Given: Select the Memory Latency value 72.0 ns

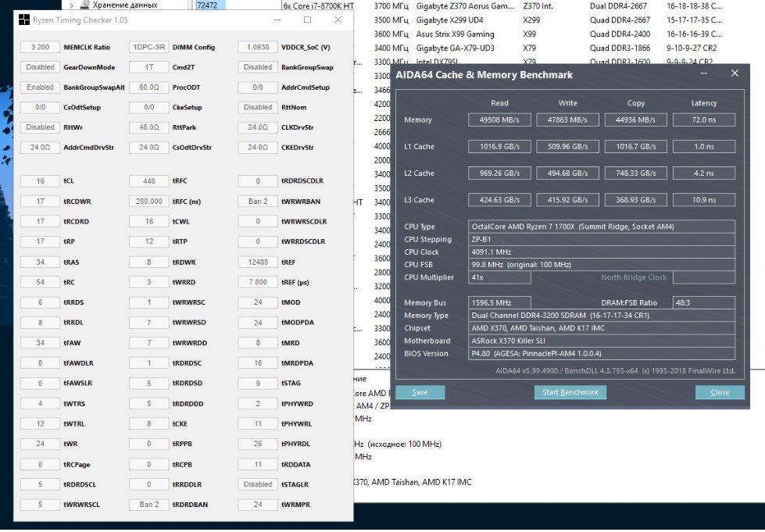Looking at the screenshot, I should pos(704,120).
